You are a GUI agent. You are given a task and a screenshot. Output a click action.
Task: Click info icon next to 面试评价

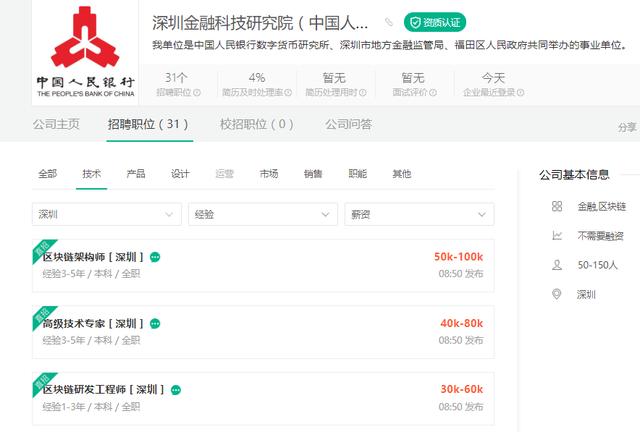tap(433, 93)
